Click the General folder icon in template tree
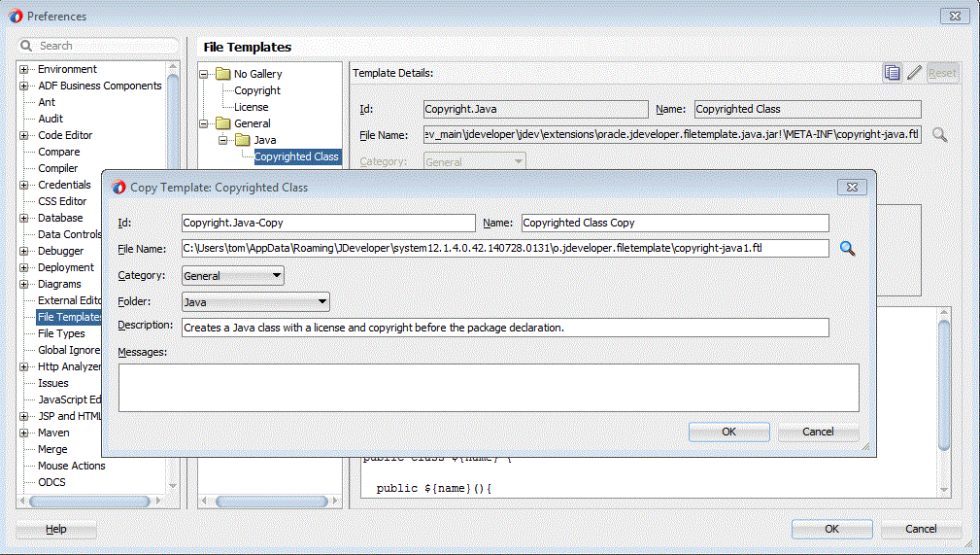980x555 pixels. click(x=223, y=123)
